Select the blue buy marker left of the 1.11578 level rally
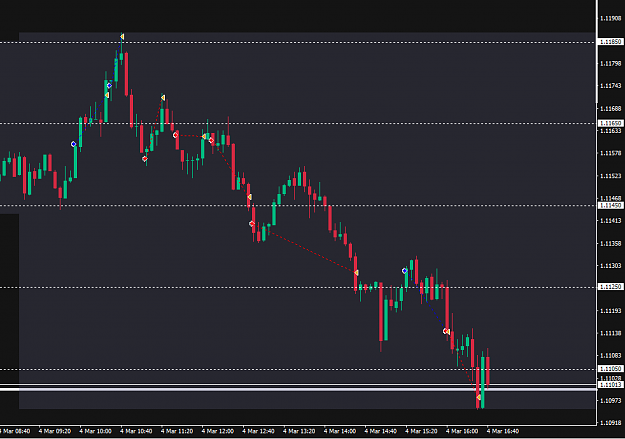 73,144
